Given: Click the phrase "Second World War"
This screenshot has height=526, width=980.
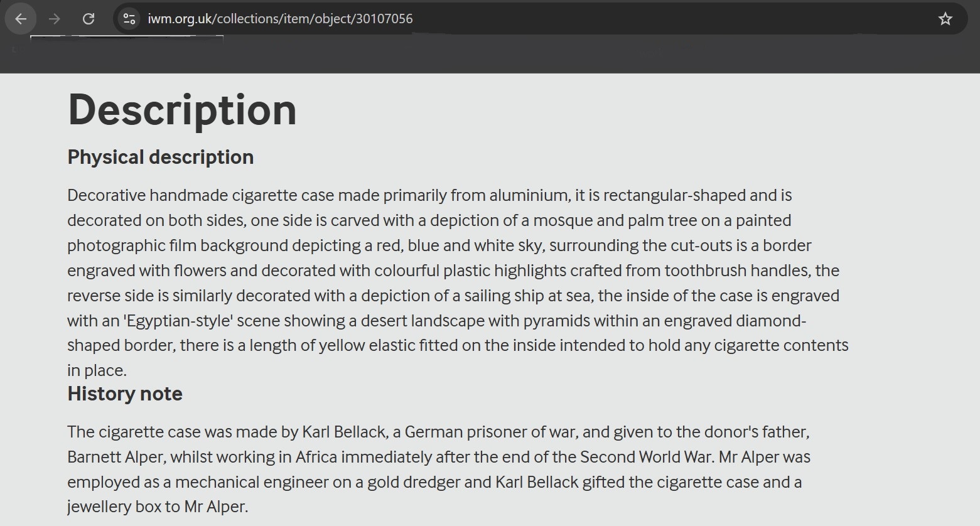Looking at the screenshot, I should (647, 457).
